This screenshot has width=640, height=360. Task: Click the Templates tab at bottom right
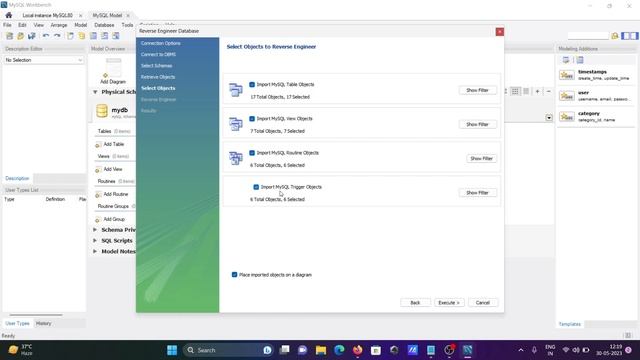[x=570, y=324]
